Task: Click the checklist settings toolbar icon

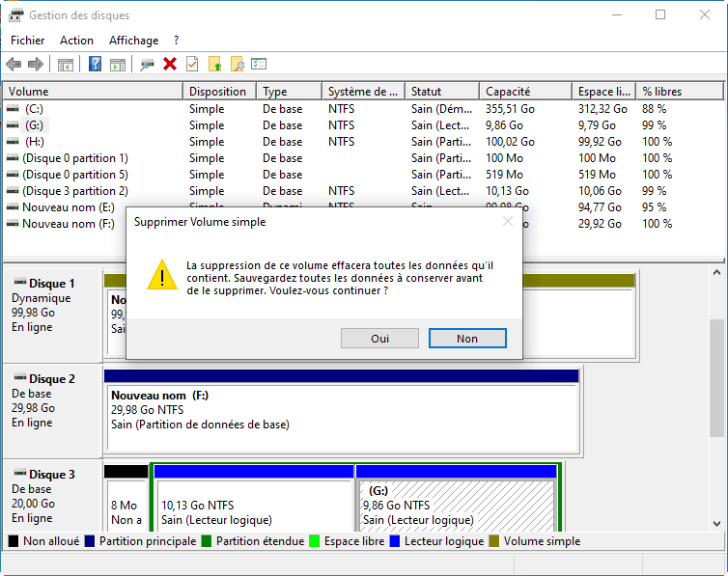Action: pyautogui.click(x=259, y=64)
